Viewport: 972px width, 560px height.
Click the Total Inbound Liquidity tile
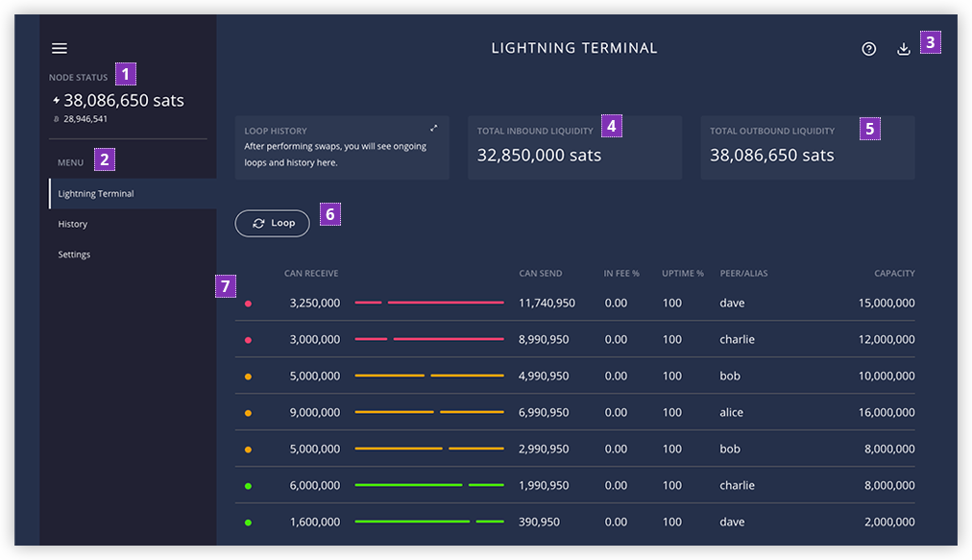(x=574, y=148)
